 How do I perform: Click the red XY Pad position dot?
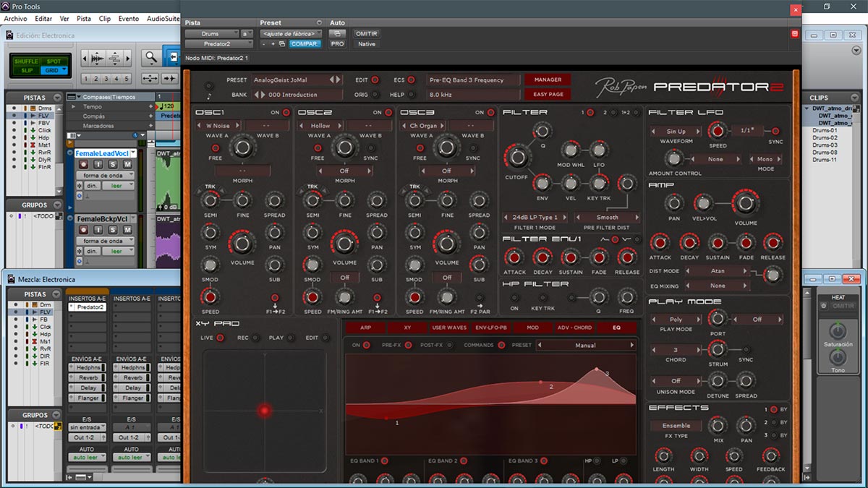[x=265, y=411]
